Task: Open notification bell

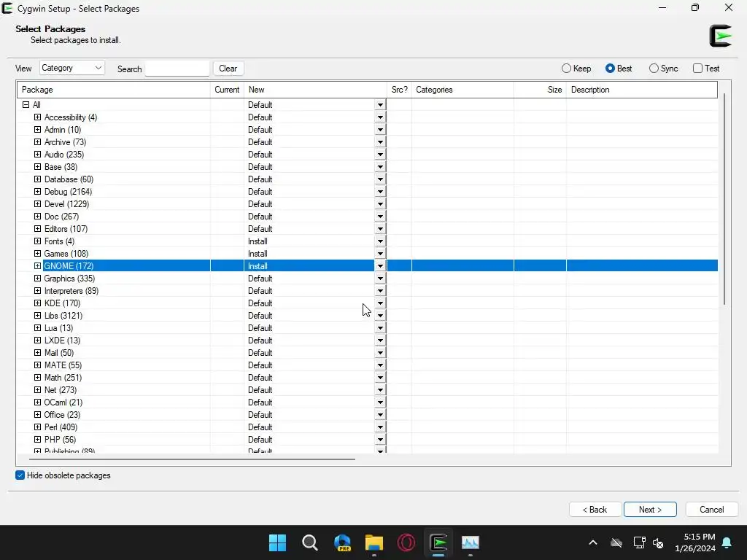Action: pyautogui.click(x=727, y=542)
